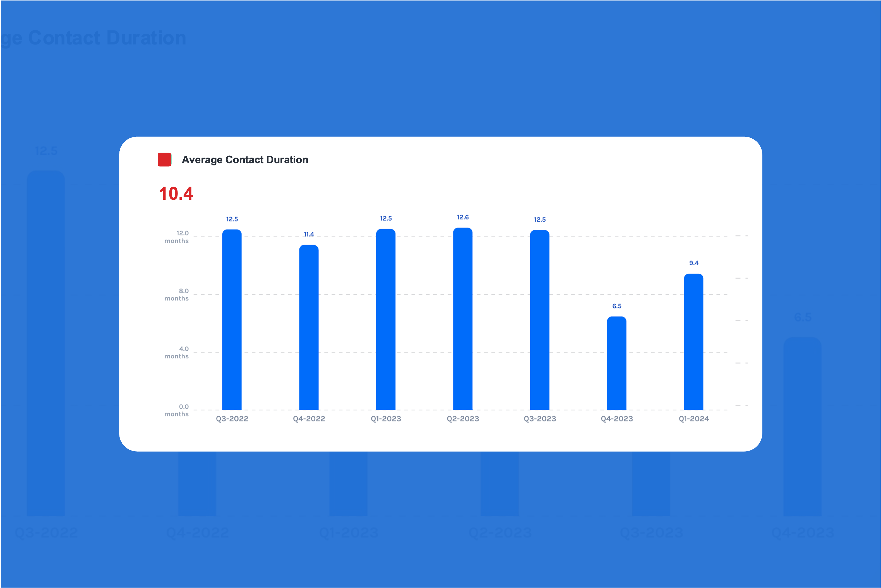The image size is (881, 588).
Task: Click the red metric value 10.4
Action: click(x=176, y=194)
